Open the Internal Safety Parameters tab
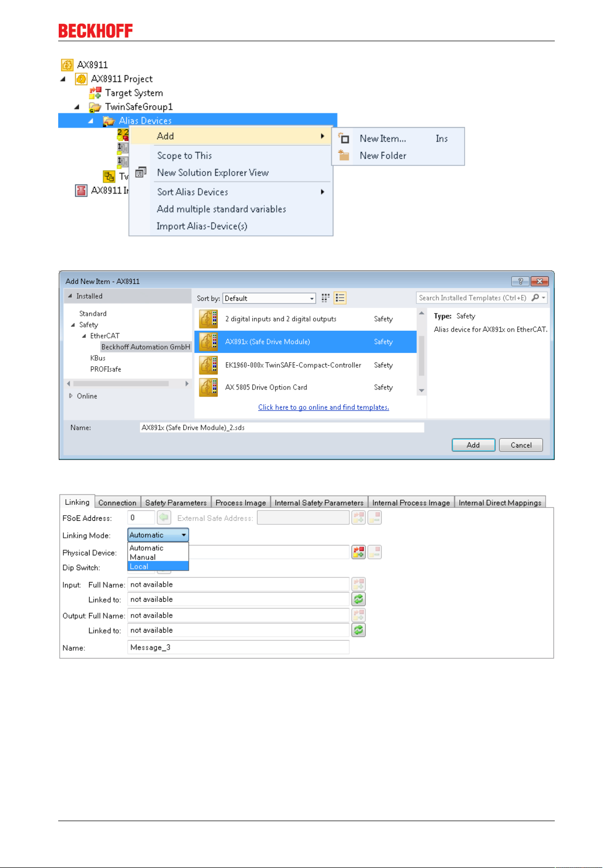 click(319, 503)
